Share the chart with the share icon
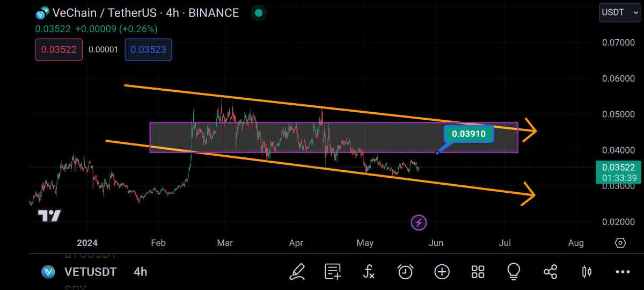 point(550,272)
